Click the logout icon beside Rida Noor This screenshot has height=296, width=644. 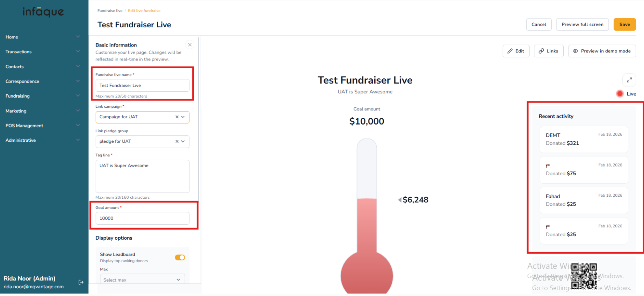[81, 282]
